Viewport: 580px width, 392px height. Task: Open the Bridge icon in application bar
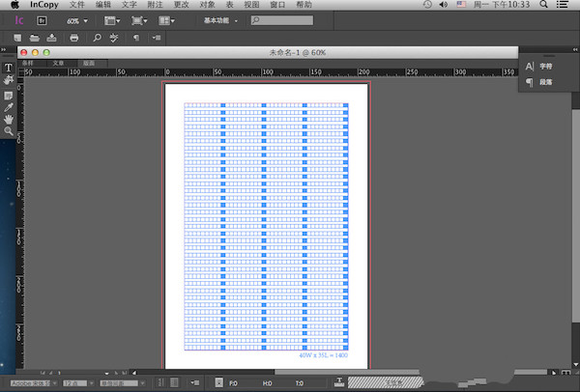click(x=43, y=19)
